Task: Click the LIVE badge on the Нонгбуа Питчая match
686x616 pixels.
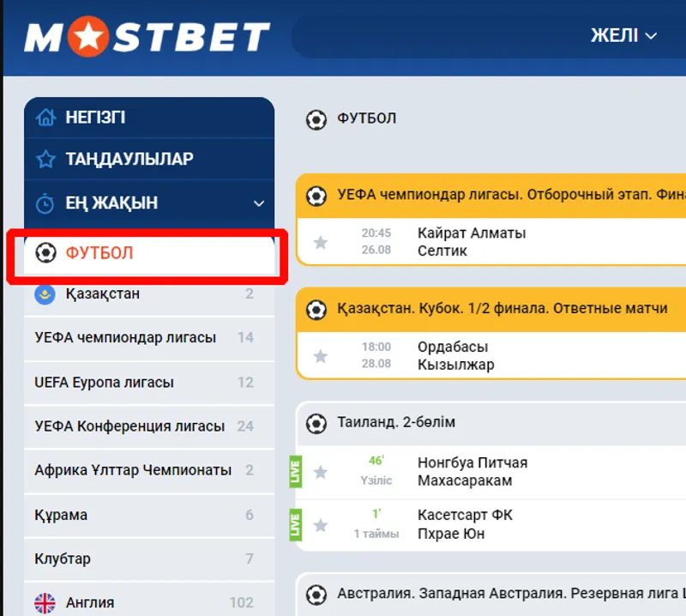Action: tap(296, 470)
